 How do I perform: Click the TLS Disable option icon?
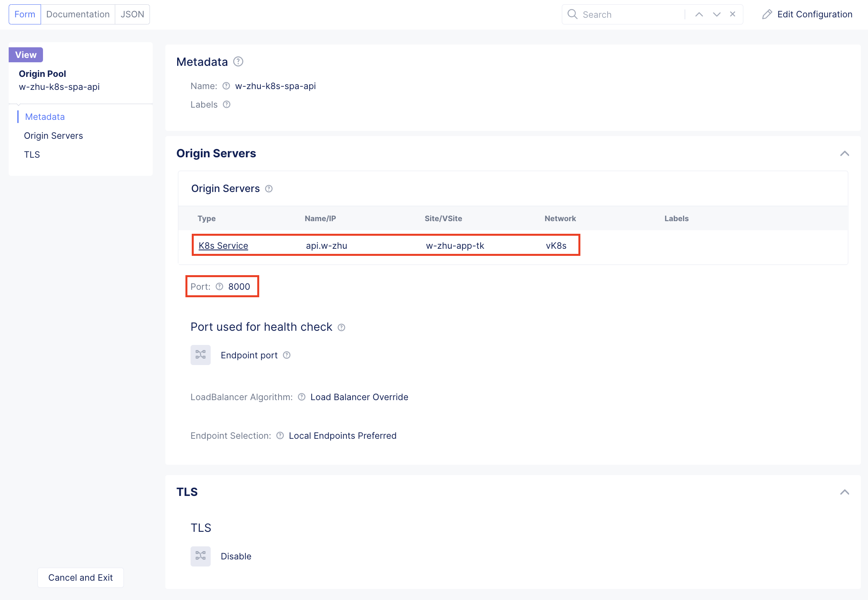(x=200, y=556)
